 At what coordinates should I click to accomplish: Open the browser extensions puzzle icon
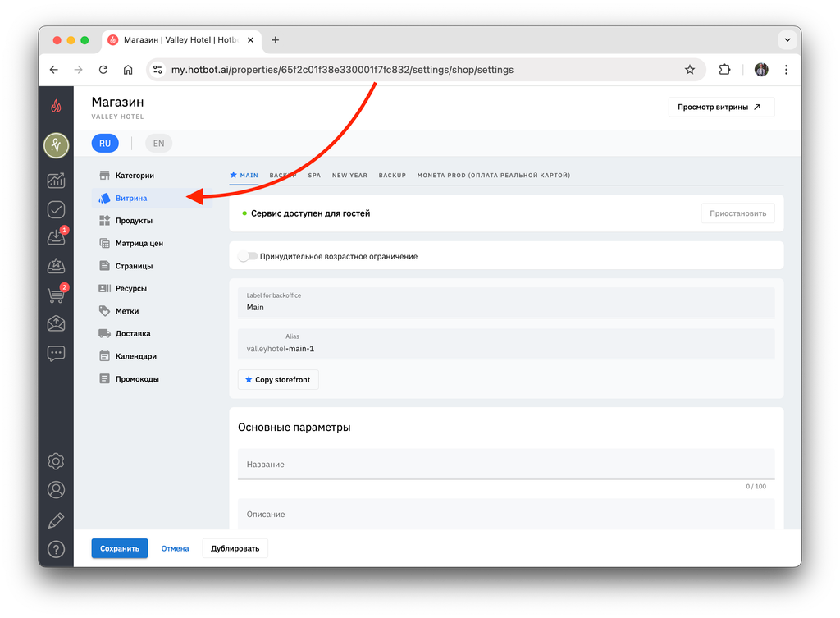tap(724, 70)
